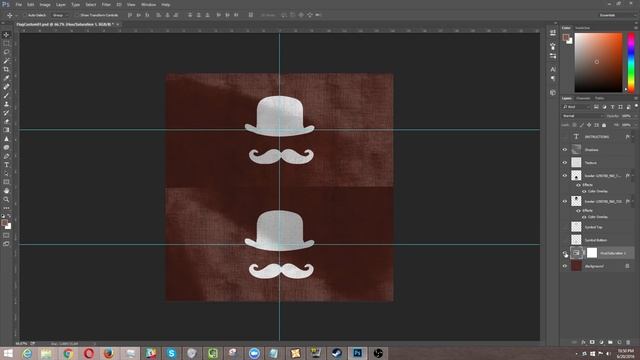
Task: Select the Brush tool
Action: click(x=6, y=96)
